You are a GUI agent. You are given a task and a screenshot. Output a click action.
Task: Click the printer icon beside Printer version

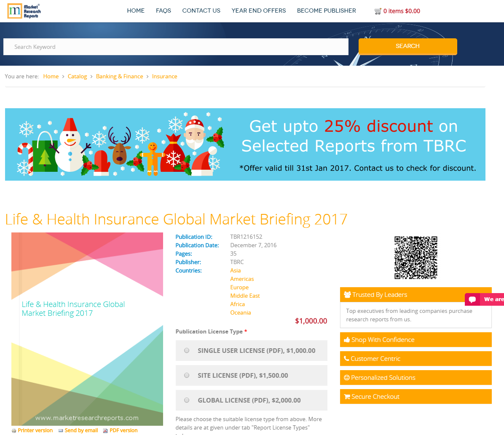[14, 431]
